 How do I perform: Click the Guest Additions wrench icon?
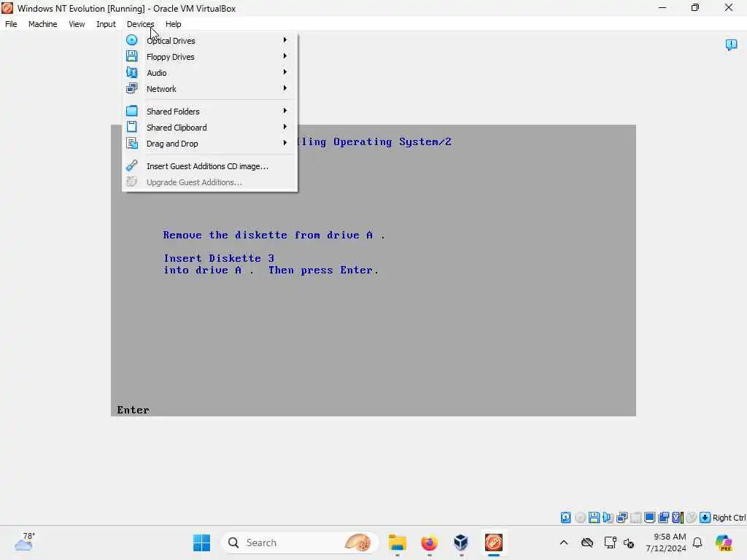[131, 166]
